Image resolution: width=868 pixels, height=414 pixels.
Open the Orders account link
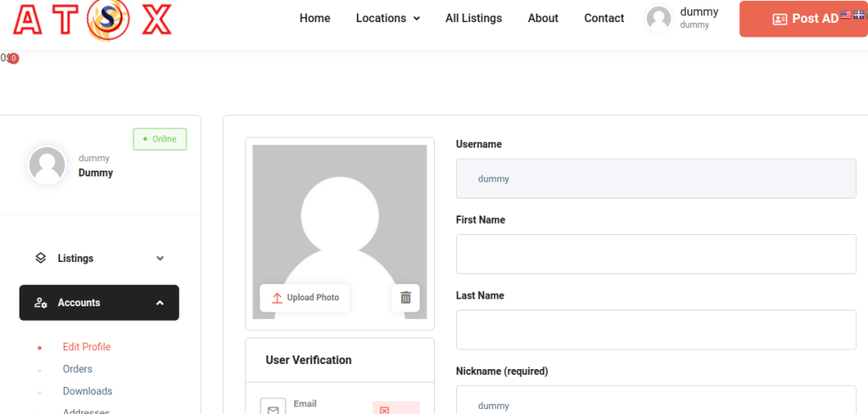(77, 369)
